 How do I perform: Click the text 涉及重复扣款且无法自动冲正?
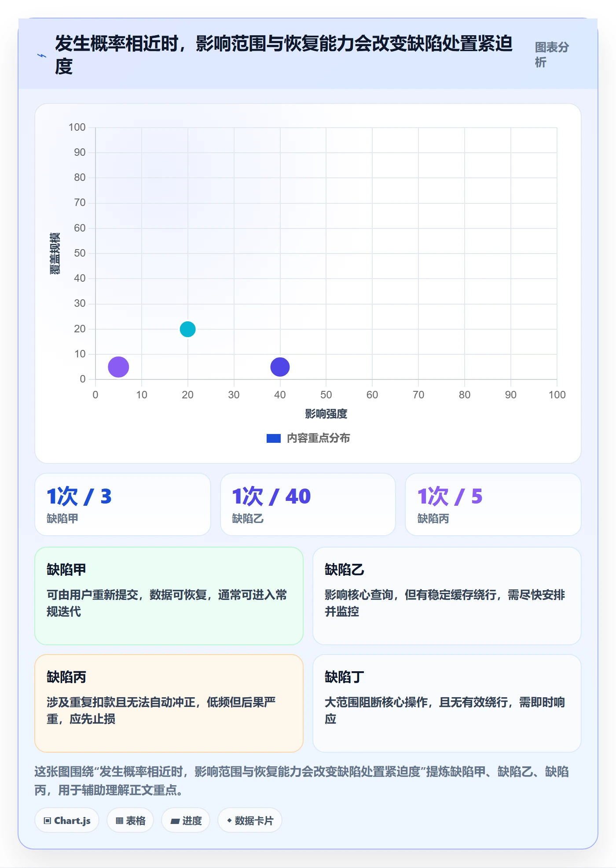point(121,702)
